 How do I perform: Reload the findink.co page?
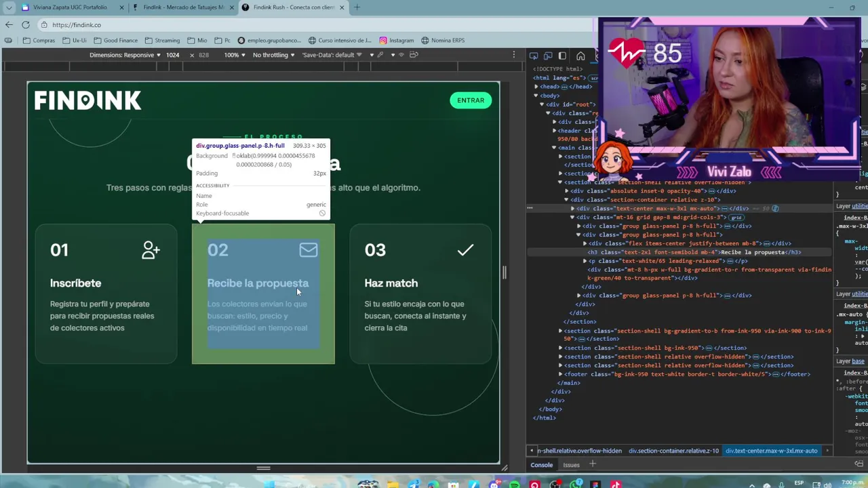click(26, 24)
